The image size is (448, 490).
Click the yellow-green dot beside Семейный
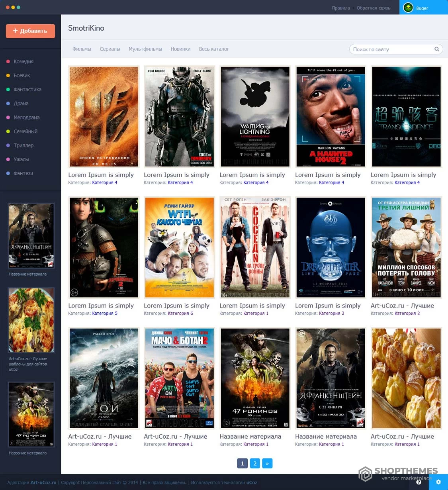tap(8, 131)
